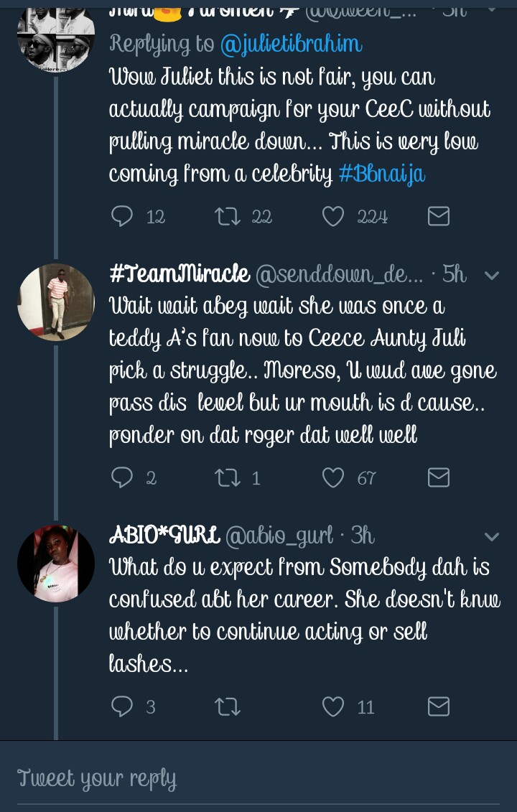This screenshot has width=517, height=812.
Task: Open the #Bbnaija hashtag
Action: [381, 174]
